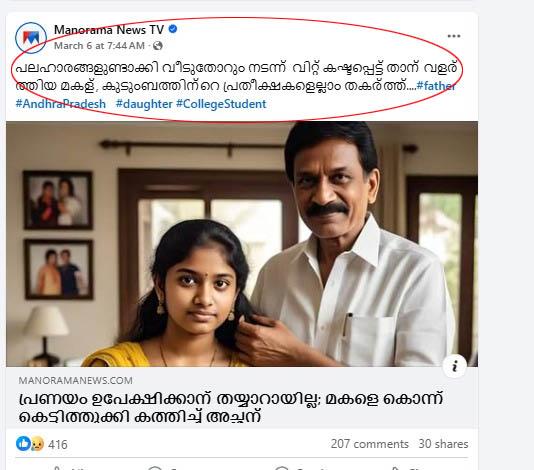Open the 207 comments list
534x470 pixels.
pyautogui.click(x=370, y=444)
